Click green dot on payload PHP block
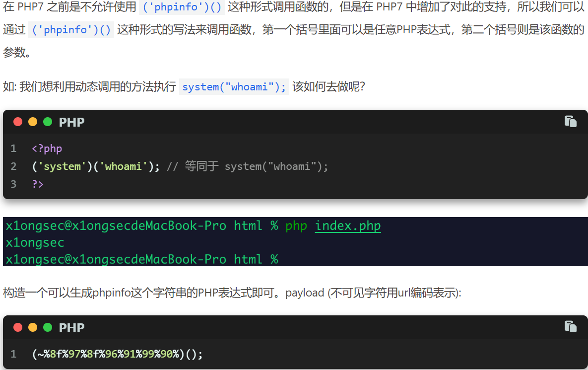588x370 pixels. click(x=48, y=327)
